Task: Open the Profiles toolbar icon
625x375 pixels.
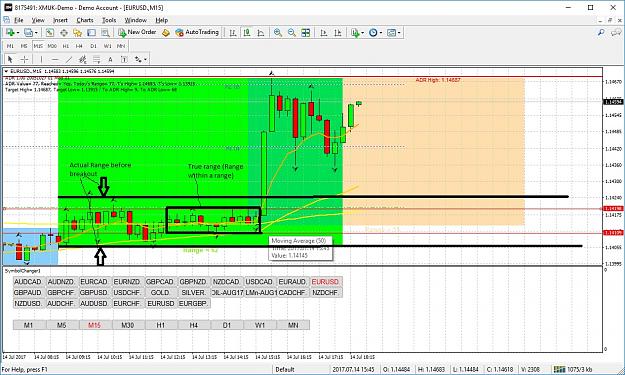Action: pyautogui.click(x=28, y=33)
